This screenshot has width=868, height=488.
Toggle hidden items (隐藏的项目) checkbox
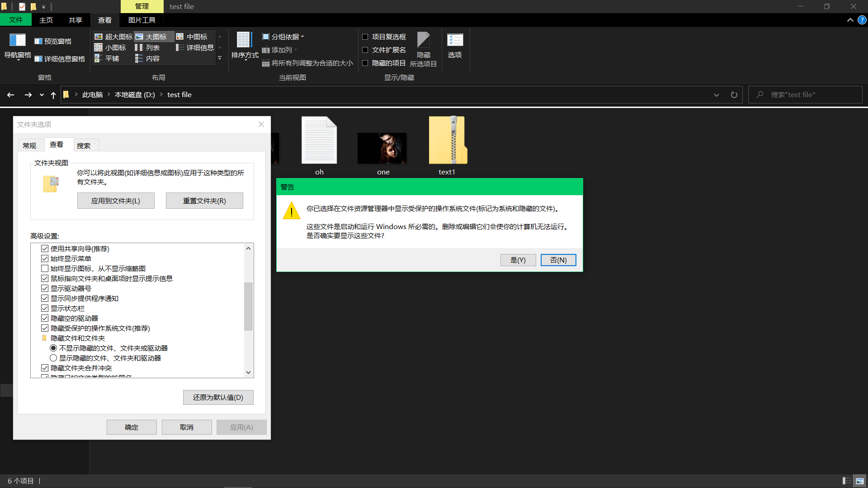coord(365,63)
